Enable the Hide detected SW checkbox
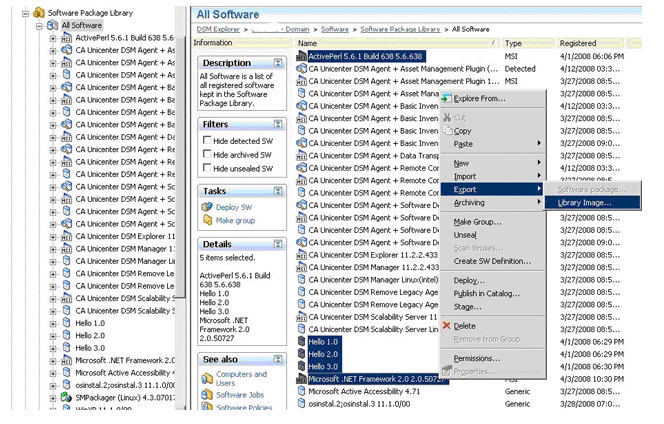 [206, 141]
